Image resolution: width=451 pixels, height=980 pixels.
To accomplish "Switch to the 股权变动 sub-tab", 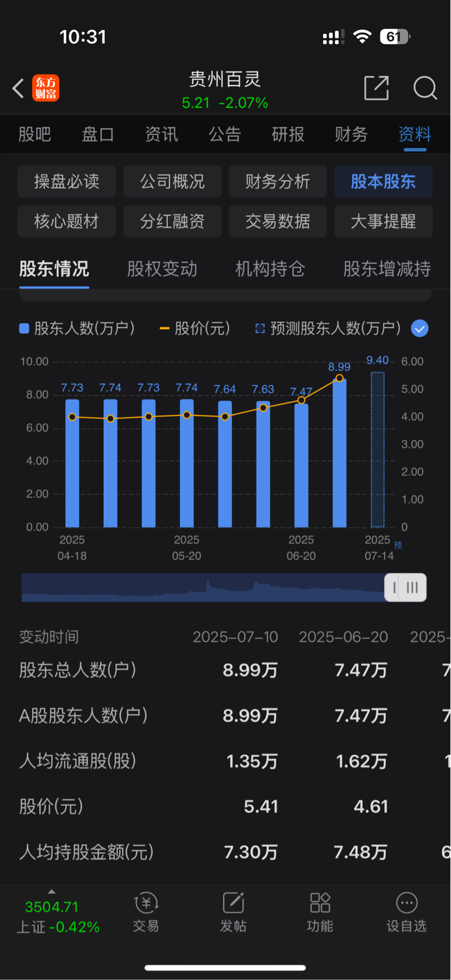I will click(162, 269).
